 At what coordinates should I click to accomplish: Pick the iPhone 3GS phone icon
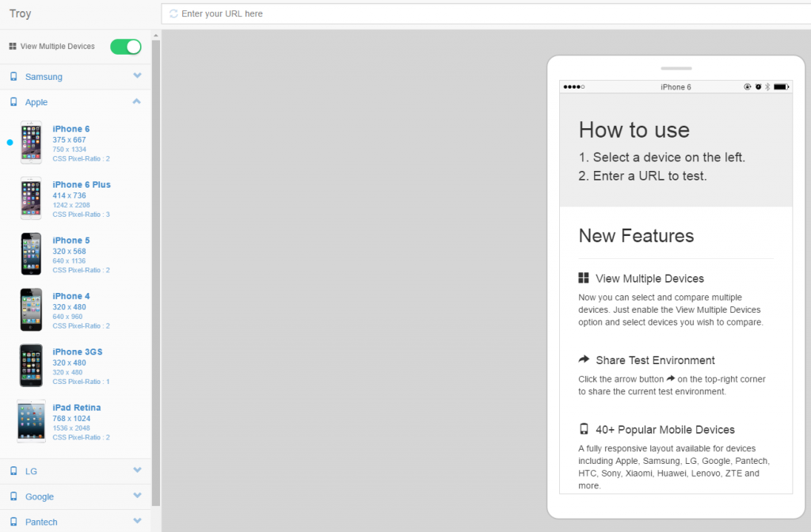pos(31,365)
